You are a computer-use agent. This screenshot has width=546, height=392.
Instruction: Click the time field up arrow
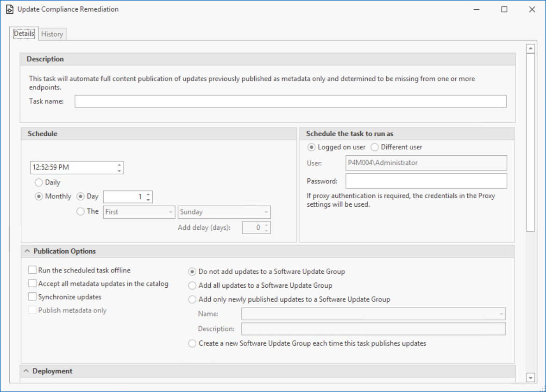click(x=119, y=164)
